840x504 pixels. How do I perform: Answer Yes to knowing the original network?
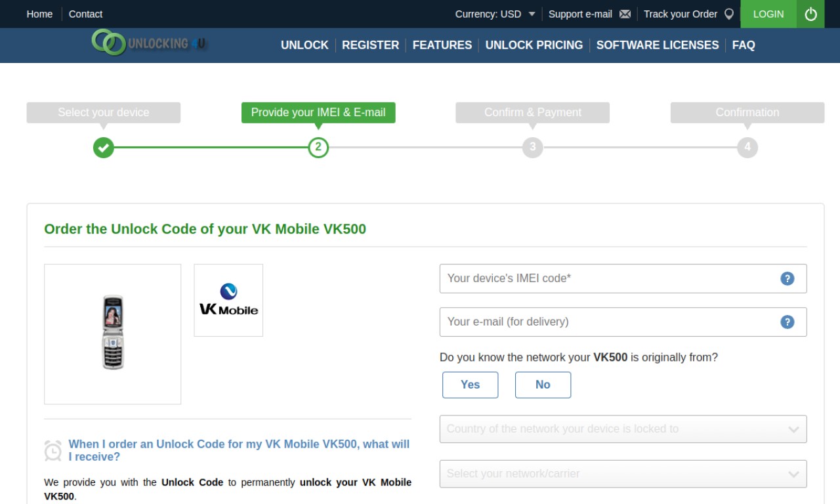(x=470, y=385)
